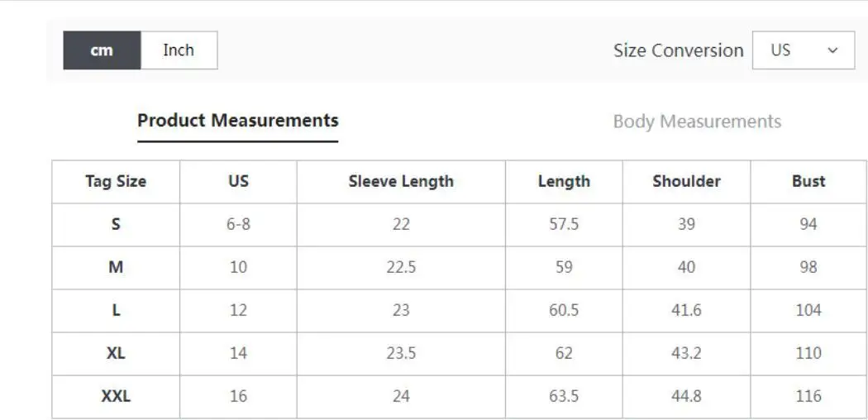Image resolution: width=868 pixels, height=420 pixels.
Task: Select the XXL tag size row
Action: (x=116, y=396)
